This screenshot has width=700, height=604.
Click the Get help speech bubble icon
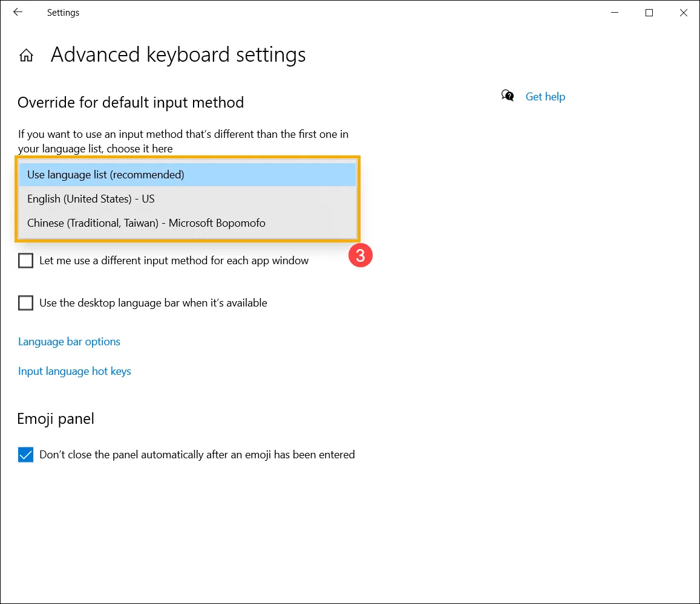[x=508, y=96]
